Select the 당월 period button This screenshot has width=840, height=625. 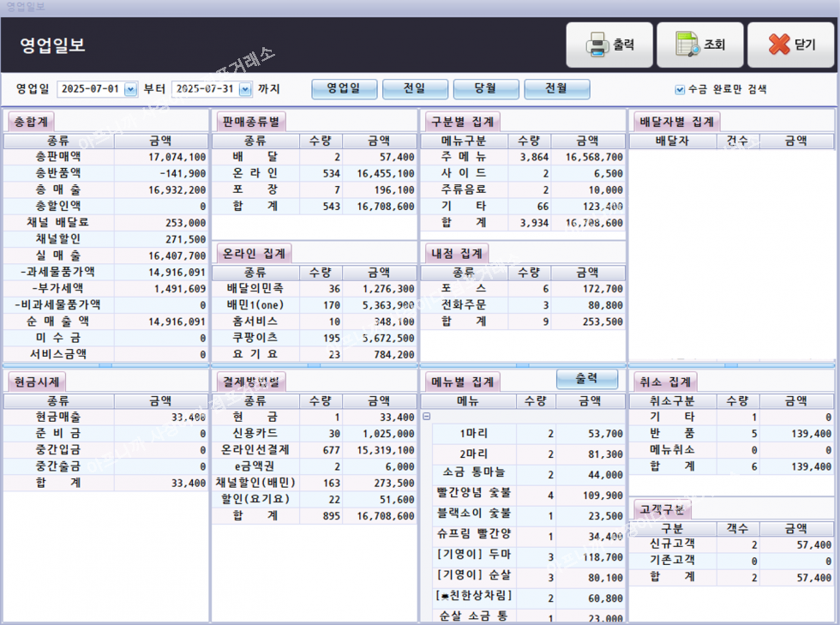tap(486, 89)
